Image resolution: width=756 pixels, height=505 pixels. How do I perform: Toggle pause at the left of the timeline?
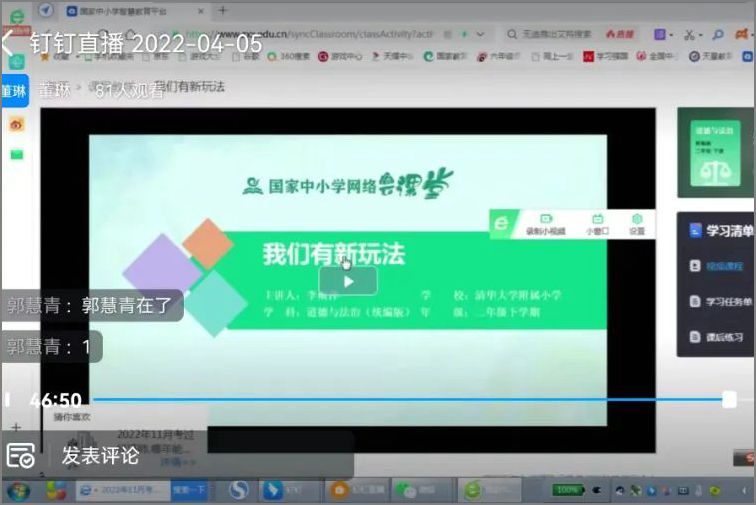pyautogui.click(x=7, y=399)
